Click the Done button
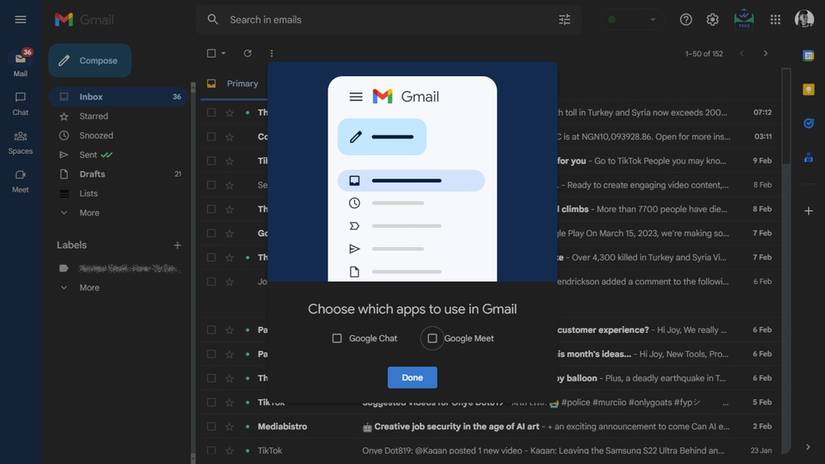Viewport: 825px width, 464px height. (412, 378)
